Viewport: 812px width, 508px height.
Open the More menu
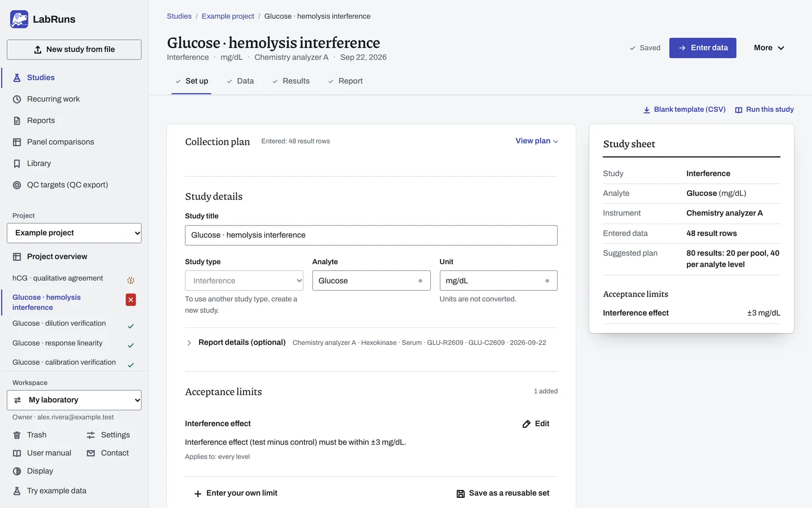(x=769, y=48)
